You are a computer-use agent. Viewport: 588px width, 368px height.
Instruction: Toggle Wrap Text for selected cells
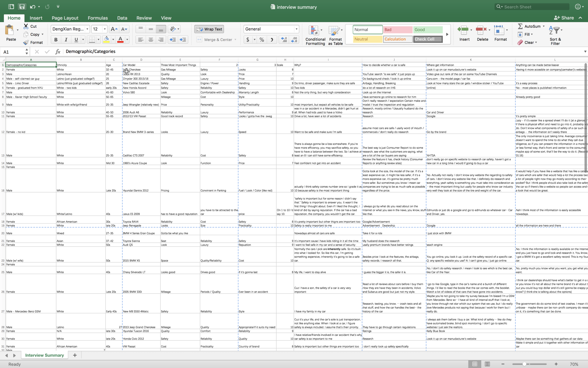pos(209,29)
